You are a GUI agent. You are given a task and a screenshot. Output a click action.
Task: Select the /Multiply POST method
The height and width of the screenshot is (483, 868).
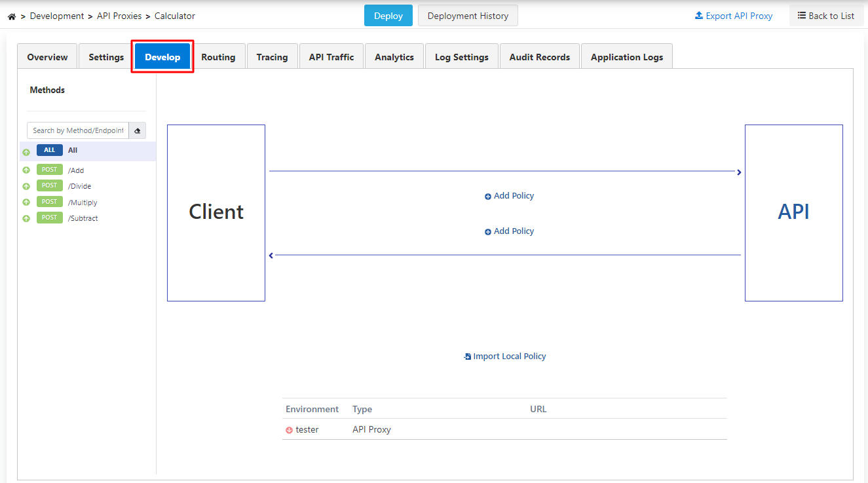82,203
